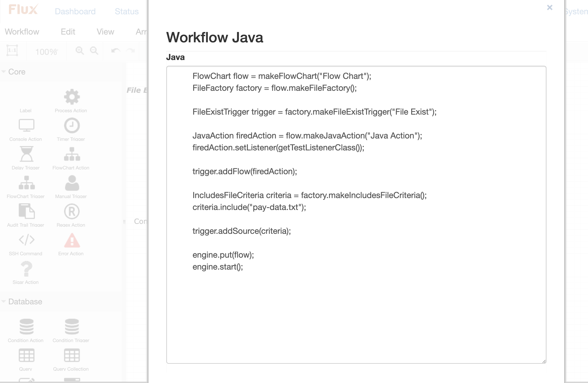Click the redo arrow icon
Screen dimensions: 588x383
[131, 51]
